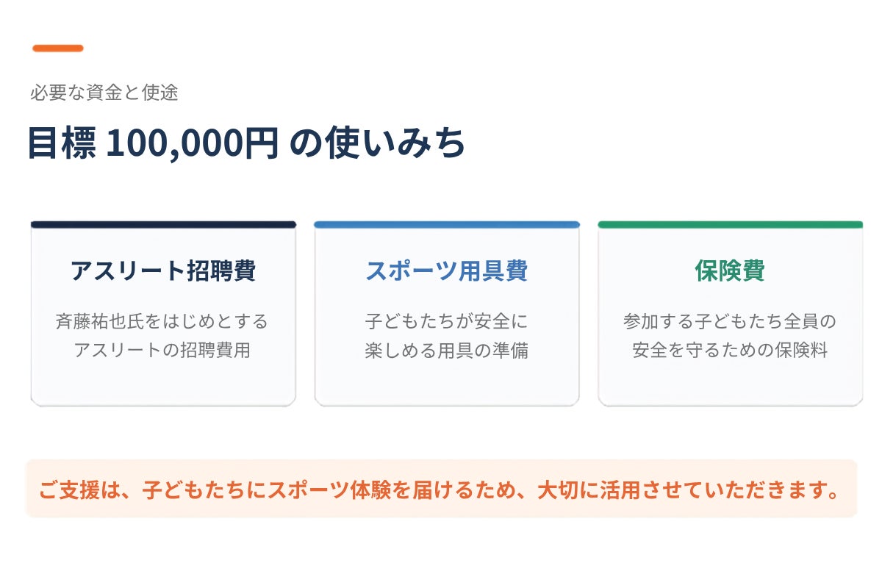This screenshot has height=588, width=882.
Task: Click the line アスリートの招聘費用
Action: point(162,351)
